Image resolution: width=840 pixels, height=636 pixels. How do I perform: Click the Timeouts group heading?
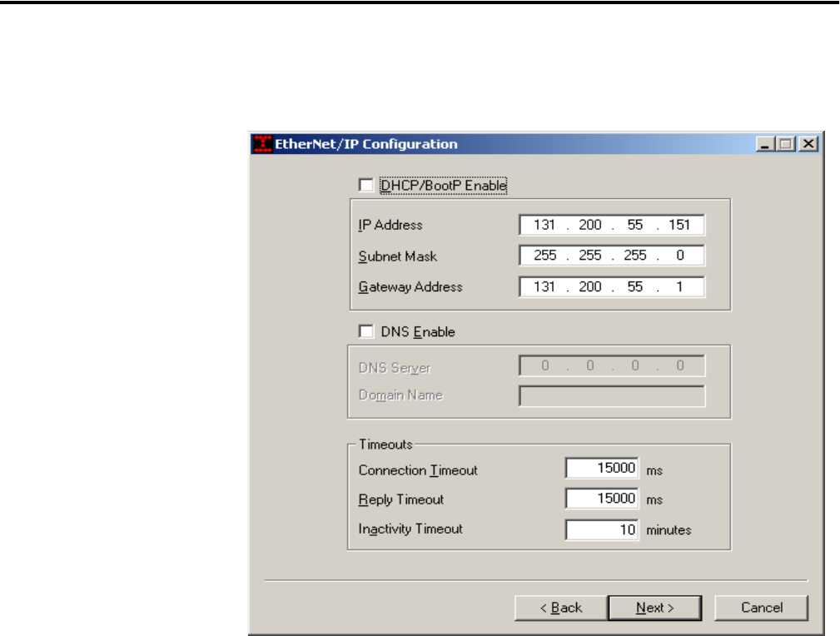(x=385, y=445)
